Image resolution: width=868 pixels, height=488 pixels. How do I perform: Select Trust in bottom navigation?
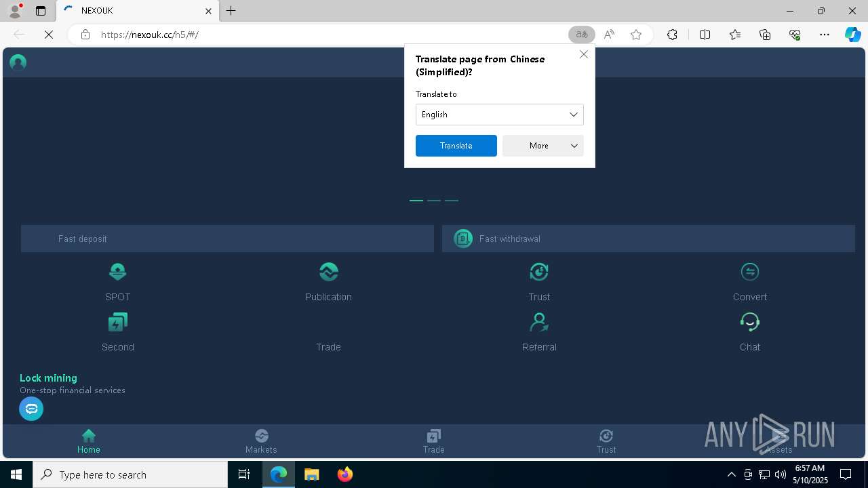[606, 441]
